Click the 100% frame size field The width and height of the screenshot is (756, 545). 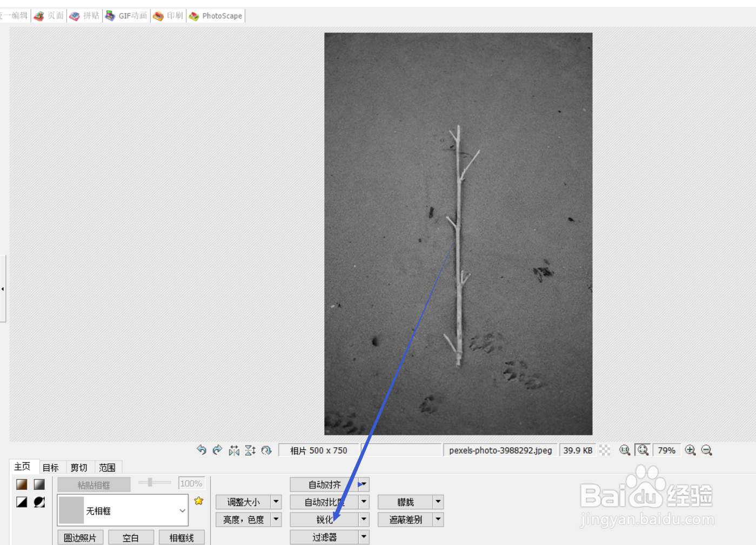tap(191, 483)
